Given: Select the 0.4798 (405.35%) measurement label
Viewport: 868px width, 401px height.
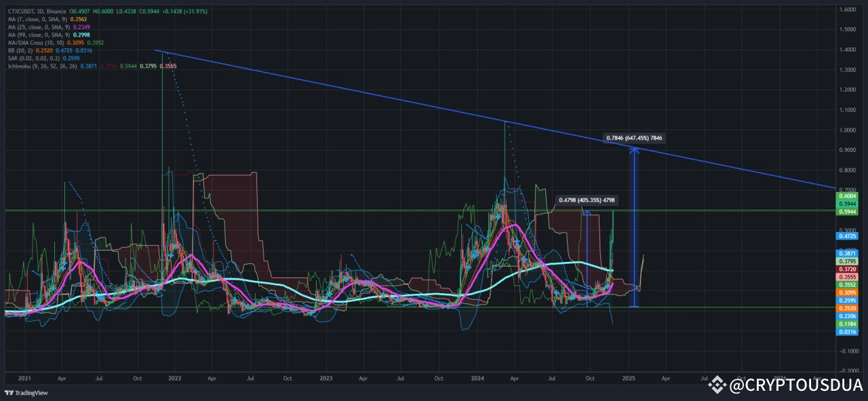Looking at the screenshot, I should click(587, 199).
